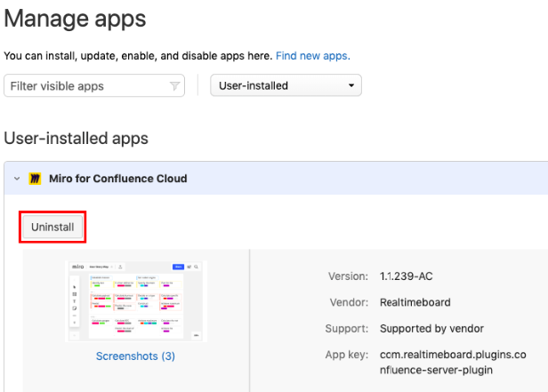Uninstall the Miro app
548x392 pixels.
[x=52, y=228]
